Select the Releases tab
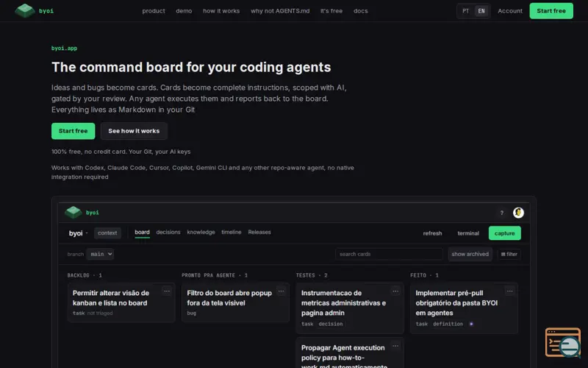This screenshot has height=368, width=588. click(x=259, y=233)
